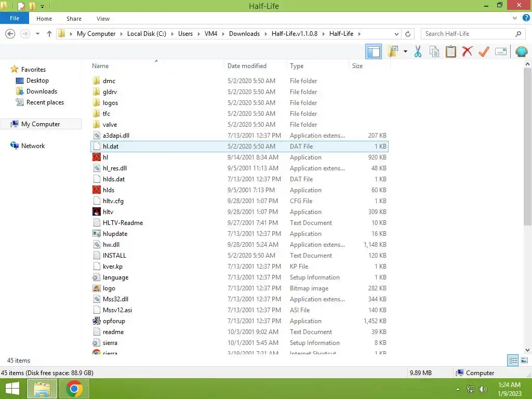The image size is (532, 399).
Task: Click the network tray icon
Action: pos(471,389)
